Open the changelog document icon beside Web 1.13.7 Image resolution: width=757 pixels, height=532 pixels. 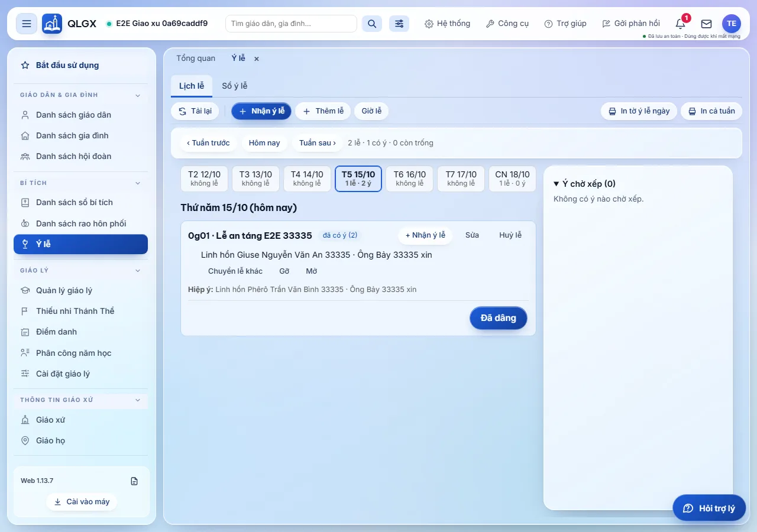[x=134, y=481]
